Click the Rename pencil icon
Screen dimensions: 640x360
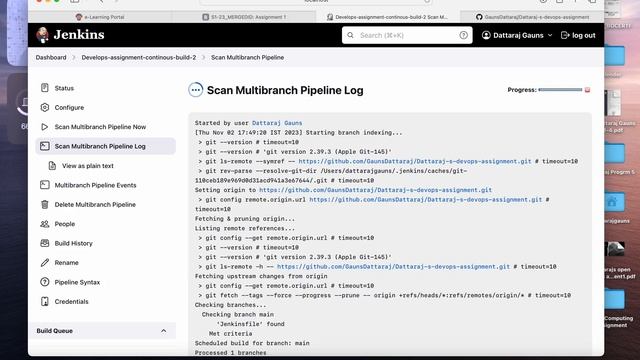click(x=45, y=262)
